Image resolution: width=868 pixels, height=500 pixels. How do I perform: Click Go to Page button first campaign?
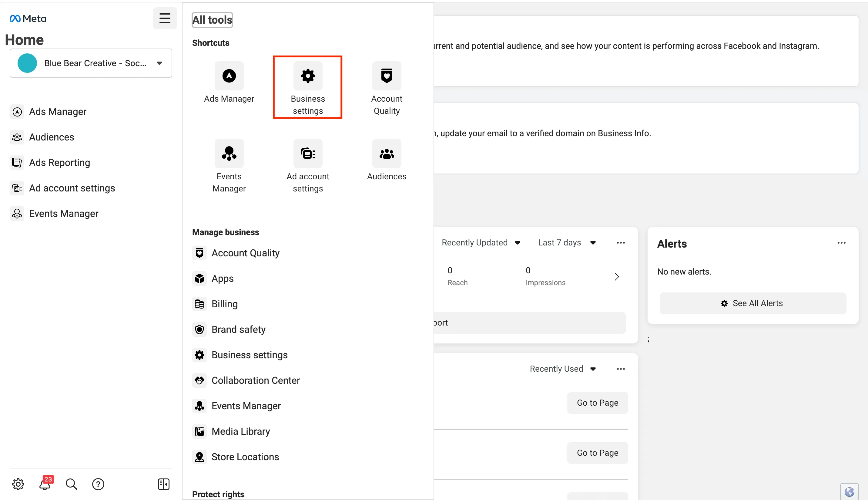coord(597,403)
